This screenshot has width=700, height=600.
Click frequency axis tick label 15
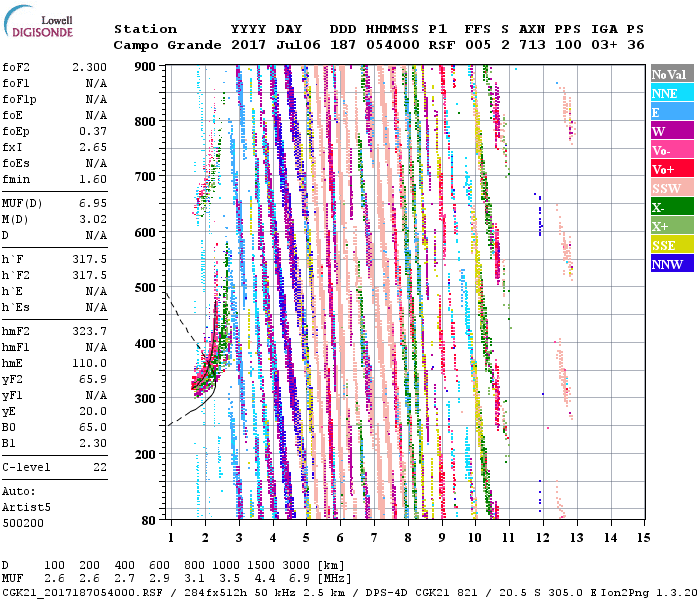[643, 537]
